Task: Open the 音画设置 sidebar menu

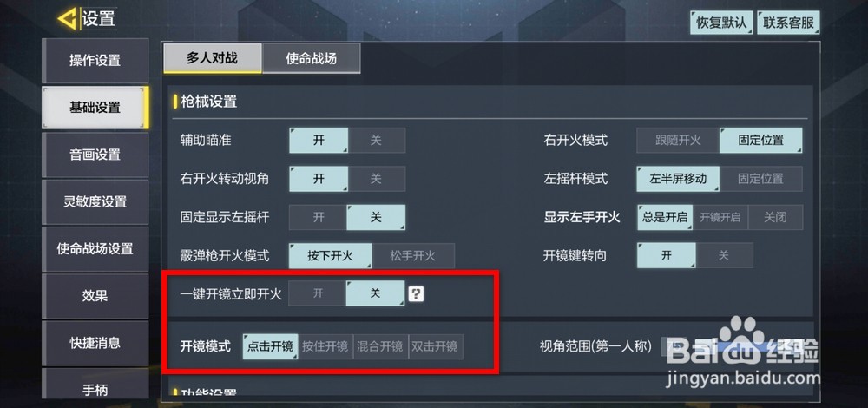Action: [95, 155]
